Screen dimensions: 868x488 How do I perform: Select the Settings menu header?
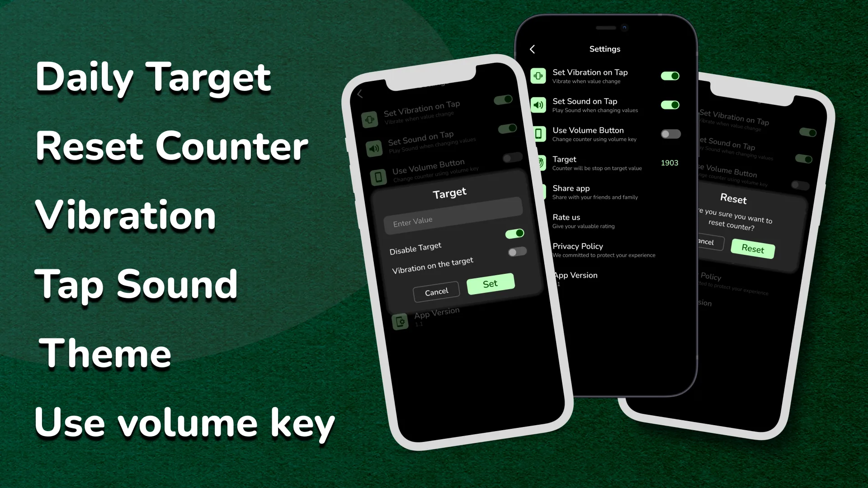(x=604, y=49)
